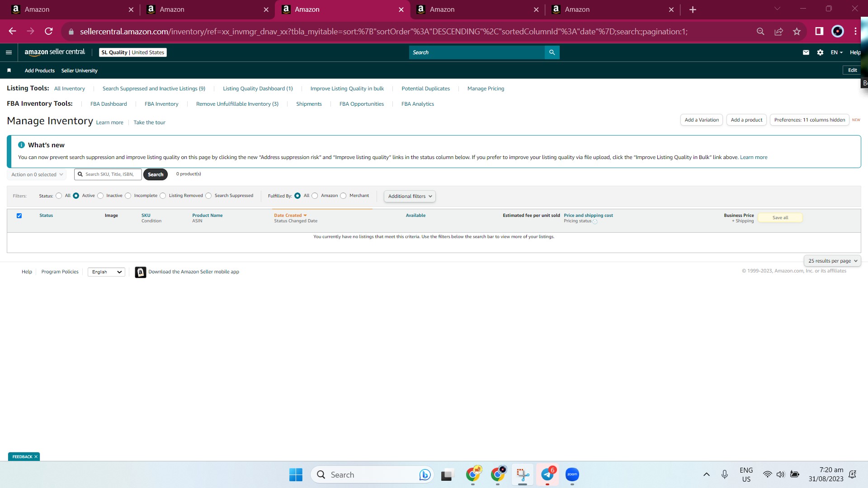Open the Snipping Tool taskbar icon
The image size is (868, 488).
click(523, 474)
